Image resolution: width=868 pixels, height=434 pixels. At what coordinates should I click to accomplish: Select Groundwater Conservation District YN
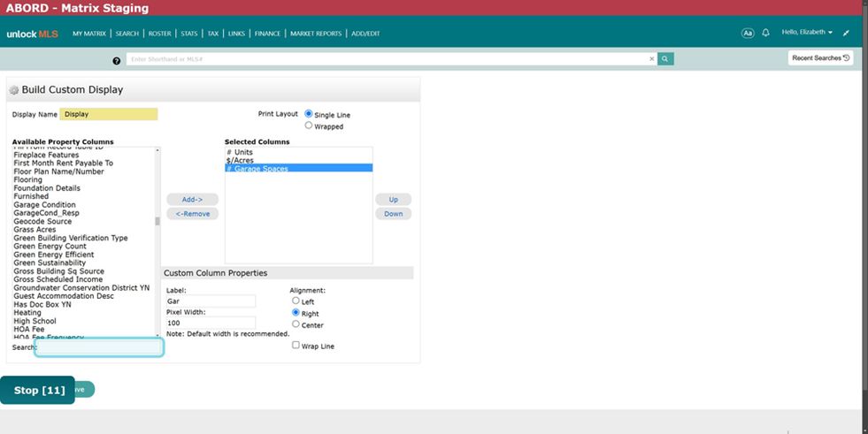(x=81, y=287)
